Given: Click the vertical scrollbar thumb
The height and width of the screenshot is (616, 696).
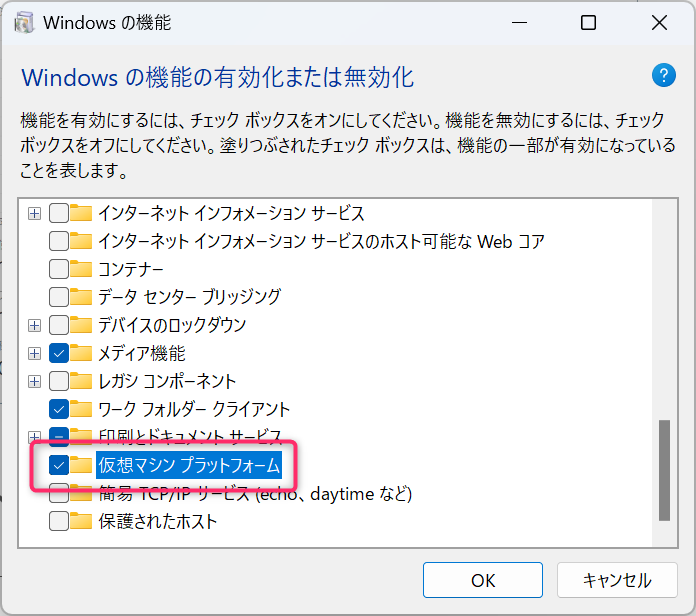Looking at the screenshot, I should [x=665, y=470].
